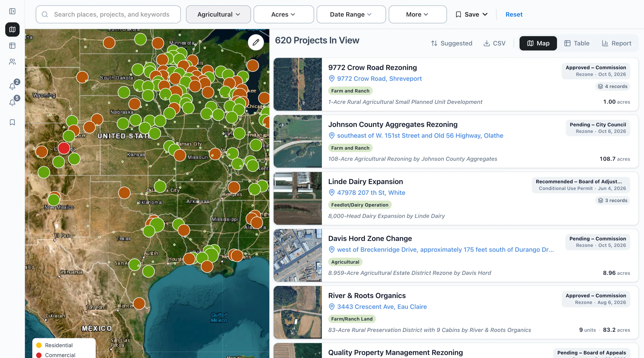Click Johnson County Aggregates Rezoning title
Viewport: 644px width, 358px height.
point(393,124)
